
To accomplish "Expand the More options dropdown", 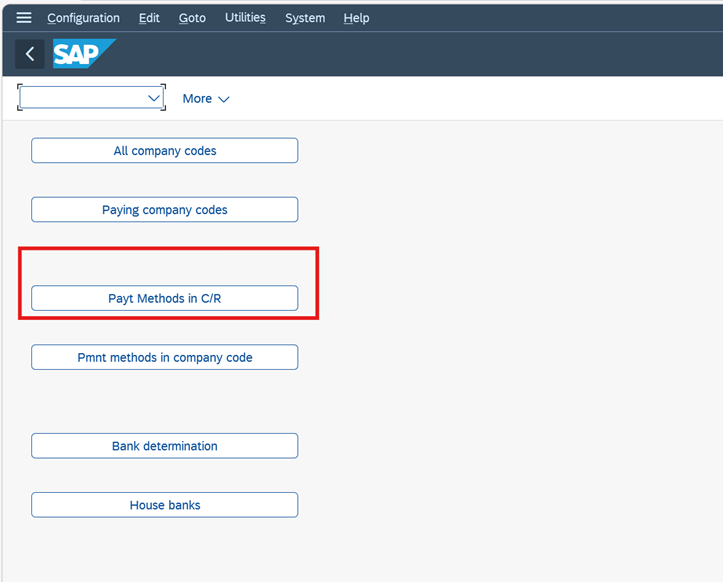I will click(x=206, y=99).
